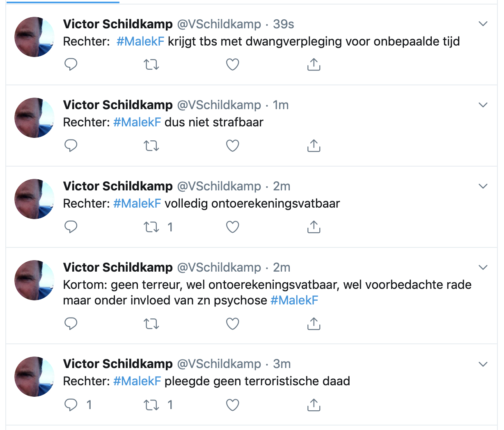
Task: Click the avatar on the 'Kortom' tweet
Action: (34, 280)
